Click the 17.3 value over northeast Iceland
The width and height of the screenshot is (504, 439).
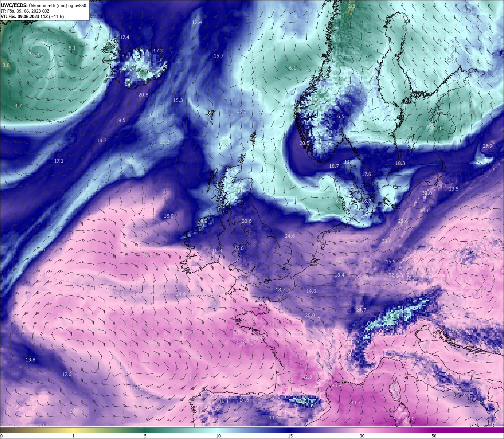point(158,51)
